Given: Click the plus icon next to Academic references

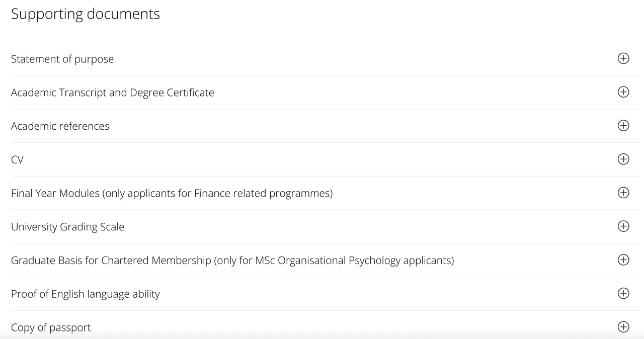Looking at the screenshot, I should [x=623, y=125].
